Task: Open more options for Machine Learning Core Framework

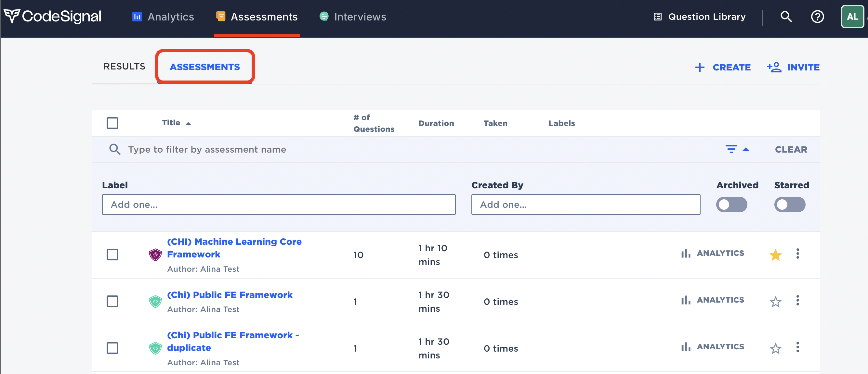Action: coord(797,254)
